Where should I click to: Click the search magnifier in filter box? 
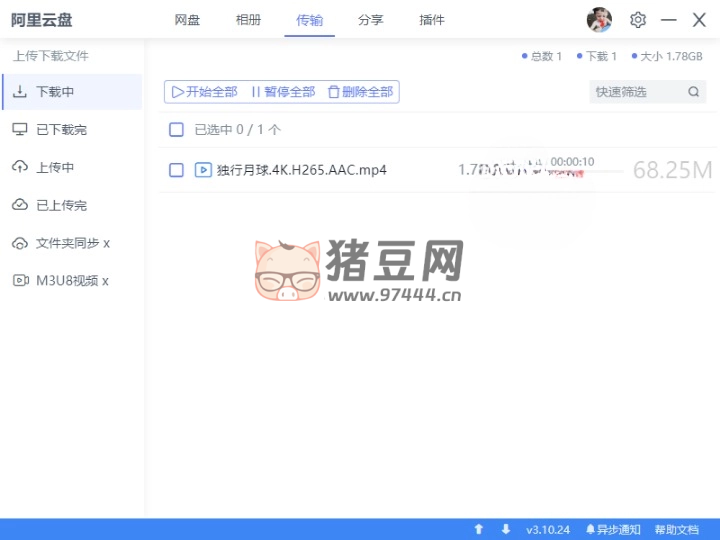coord(694,92)
